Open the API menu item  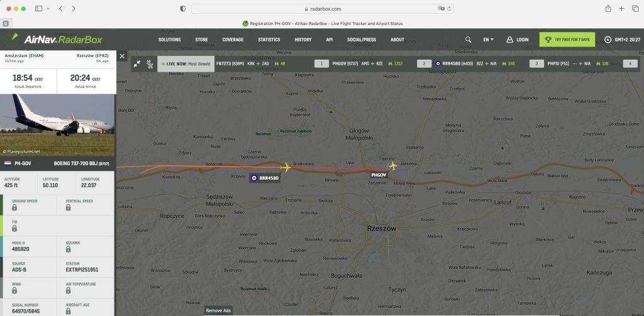330,40
